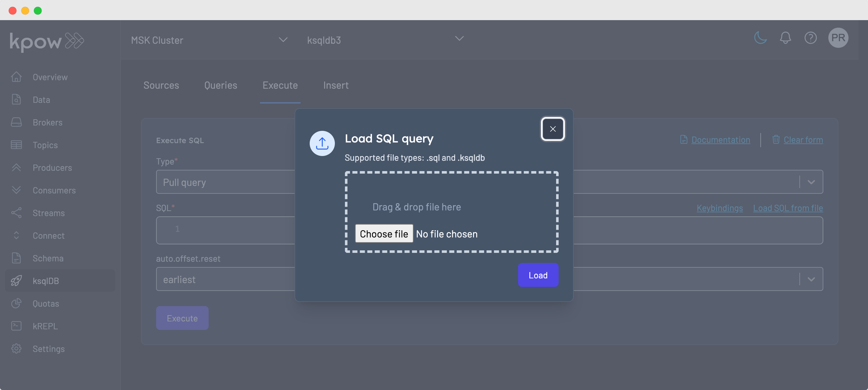Screen dimensions: 868x390
Task: Open the Producers panel
Action: pyautogui.click(x=52, y=167)
